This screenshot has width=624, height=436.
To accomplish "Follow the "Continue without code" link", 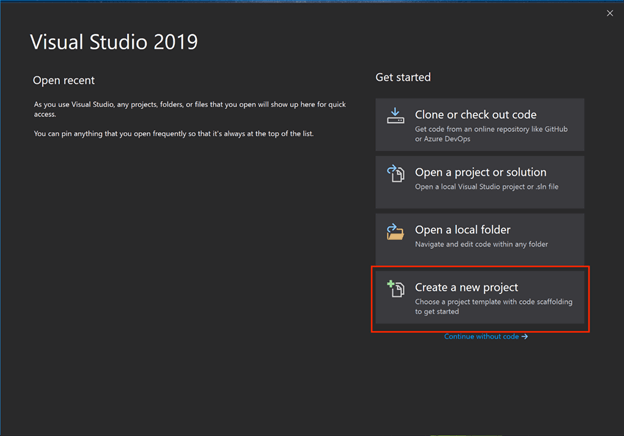I will [482, 337].
